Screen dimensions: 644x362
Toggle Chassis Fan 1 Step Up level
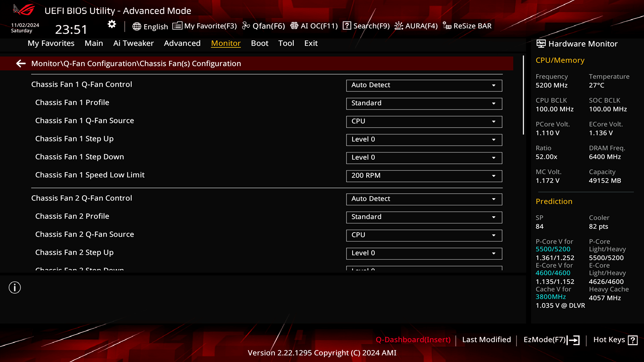[x=424, y=139]
